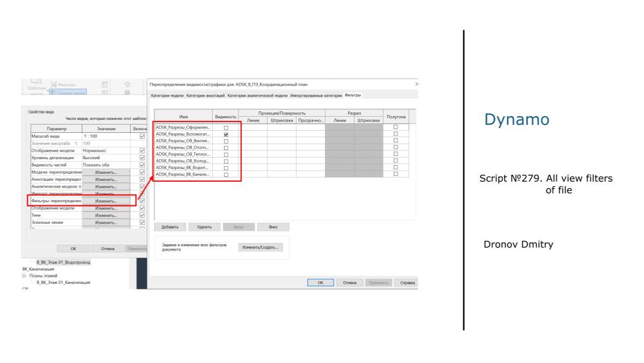Enable Полутона for ADSK_Разрезы_ВК_Канали... row

pos(395,174)
